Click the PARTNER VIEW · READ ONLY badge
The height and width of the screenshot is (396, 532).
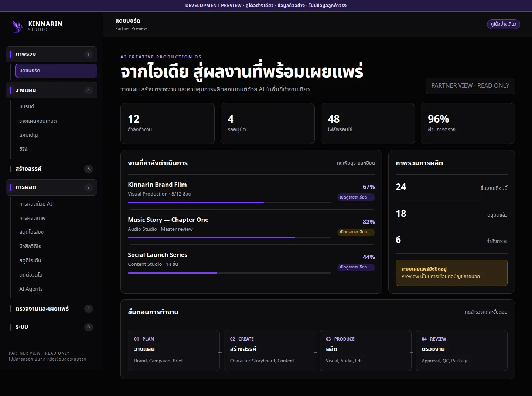(x=470, y=86)
